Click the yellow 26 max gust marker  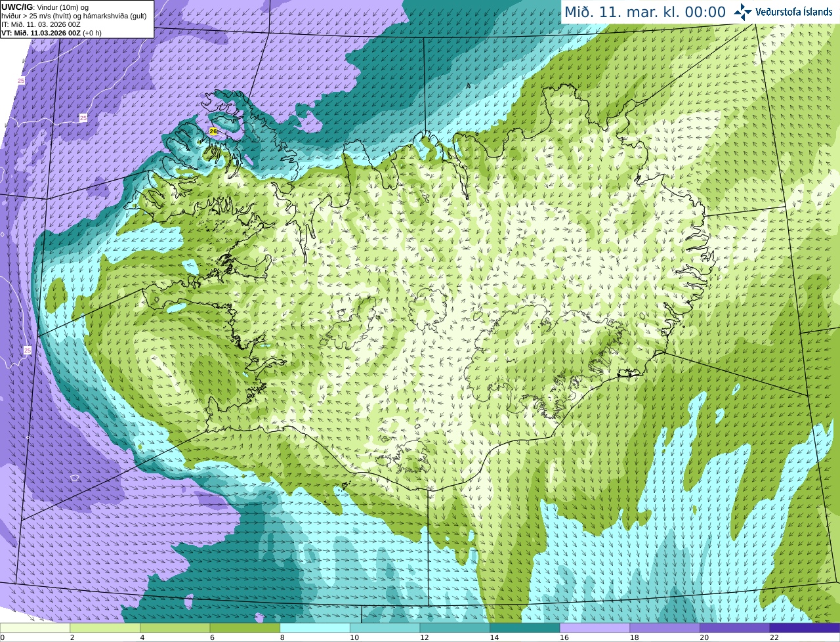[x=213, y=131]
